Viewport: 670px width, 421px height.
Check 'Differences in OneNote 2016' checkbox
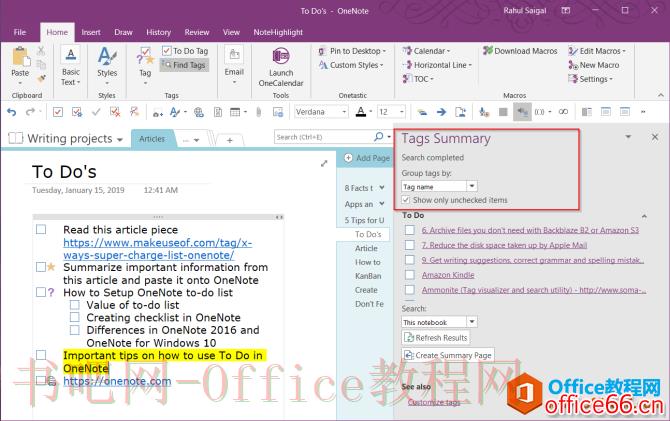pyautogui.click(x=74, y=330)
